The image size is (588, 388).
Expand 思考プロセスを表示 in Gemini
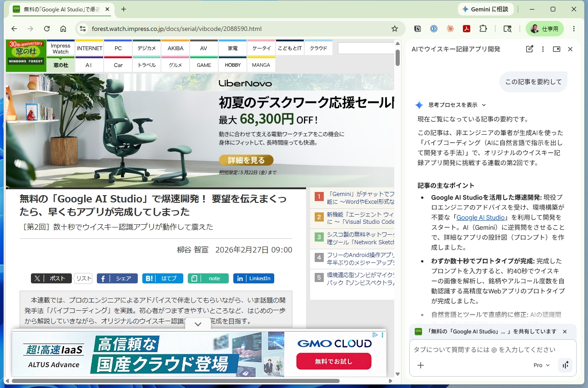point(457,105)
